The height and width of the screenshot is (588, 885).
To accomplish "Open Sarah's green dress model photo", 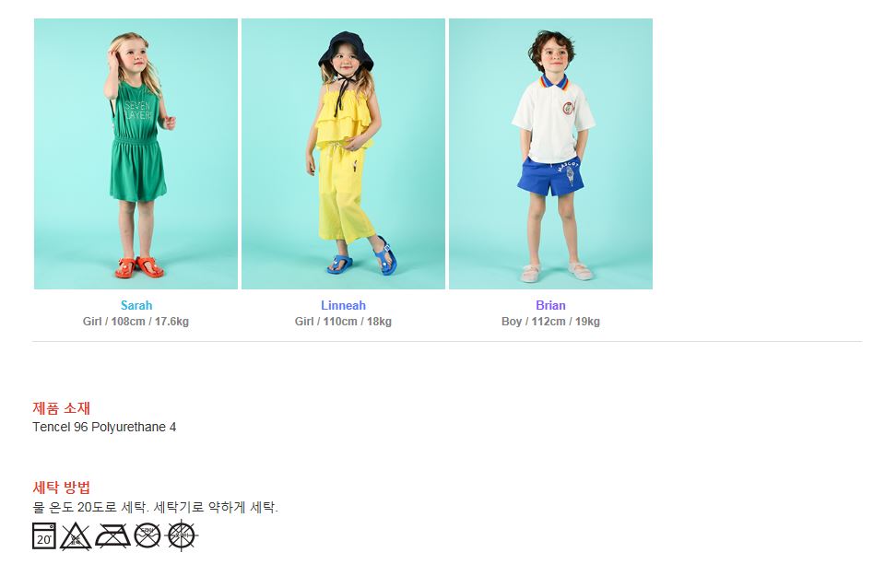I will [x=136, y=154].
